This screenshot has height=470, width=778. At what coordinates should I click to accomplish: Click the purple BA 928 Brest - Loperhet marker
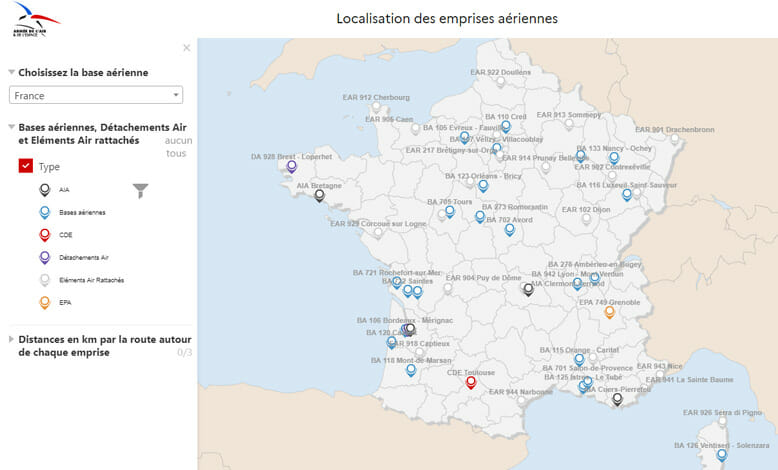tap(292, 166)
